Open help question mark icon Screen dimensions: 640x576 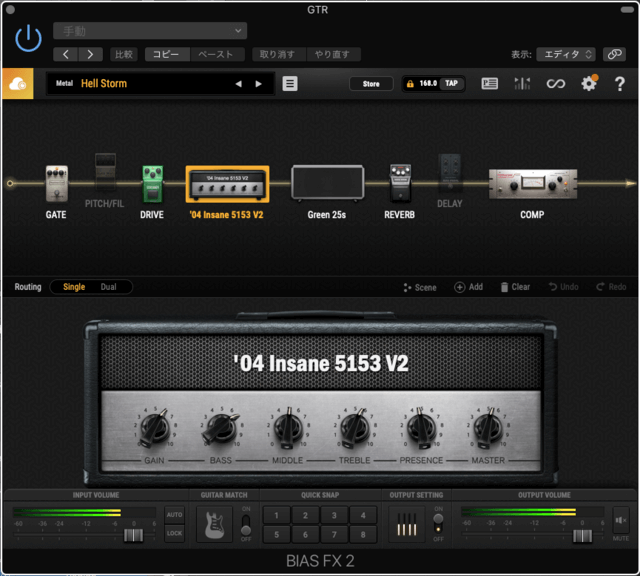pos(620,84)
